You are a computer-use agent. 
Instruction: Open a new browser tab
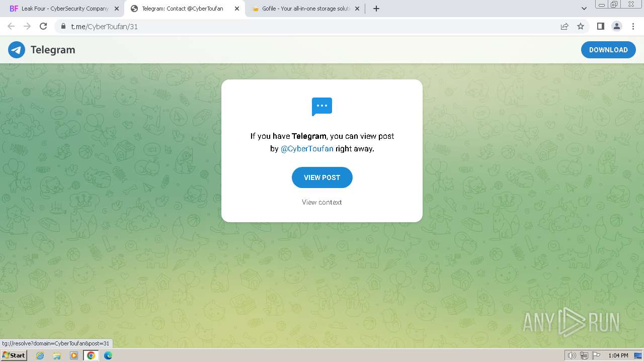point(376,9)
